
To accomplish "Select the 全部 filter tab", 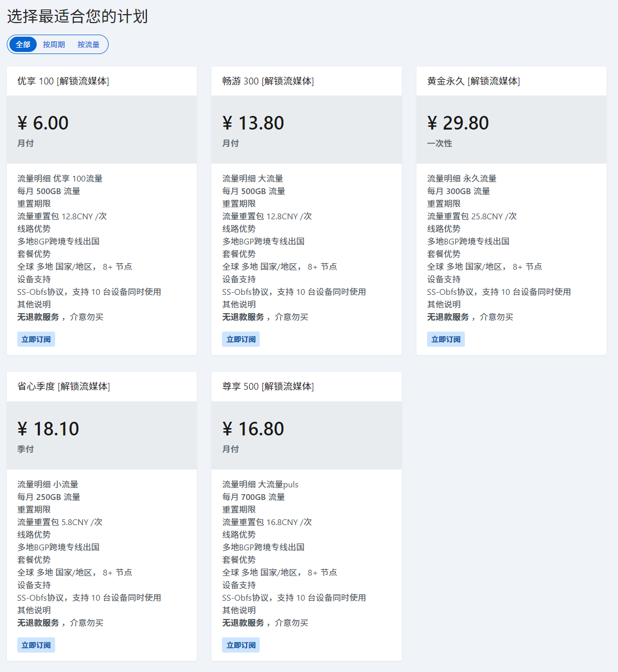I will click(23, 45).
